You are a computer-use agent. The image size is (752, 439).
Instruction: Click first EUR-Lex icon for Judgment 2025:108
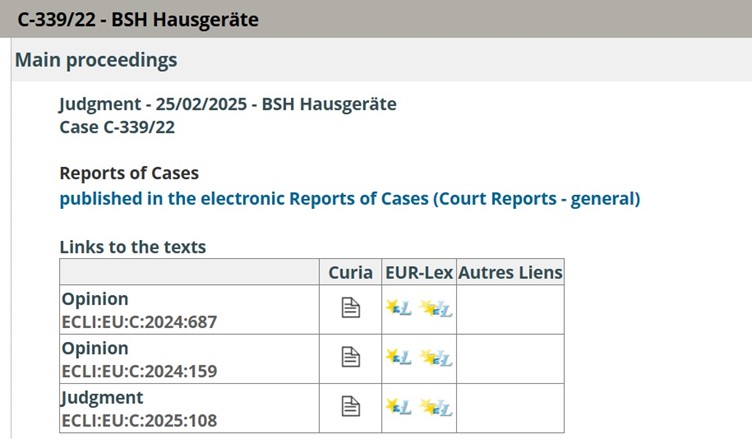(399, 406)
